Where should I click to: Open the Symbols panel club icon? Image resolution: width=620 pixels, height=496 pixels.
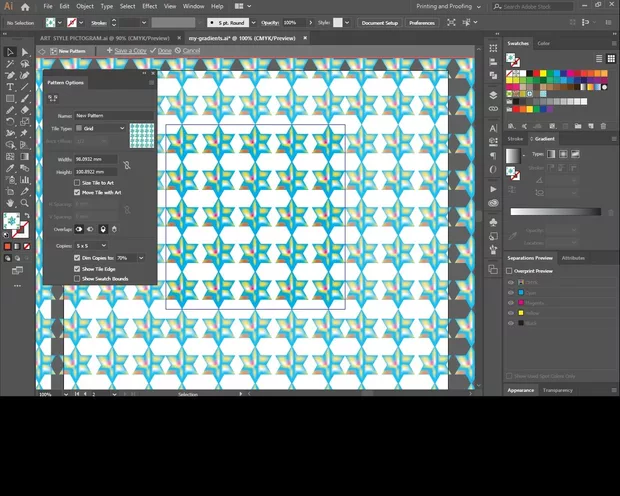click(493, 223)
